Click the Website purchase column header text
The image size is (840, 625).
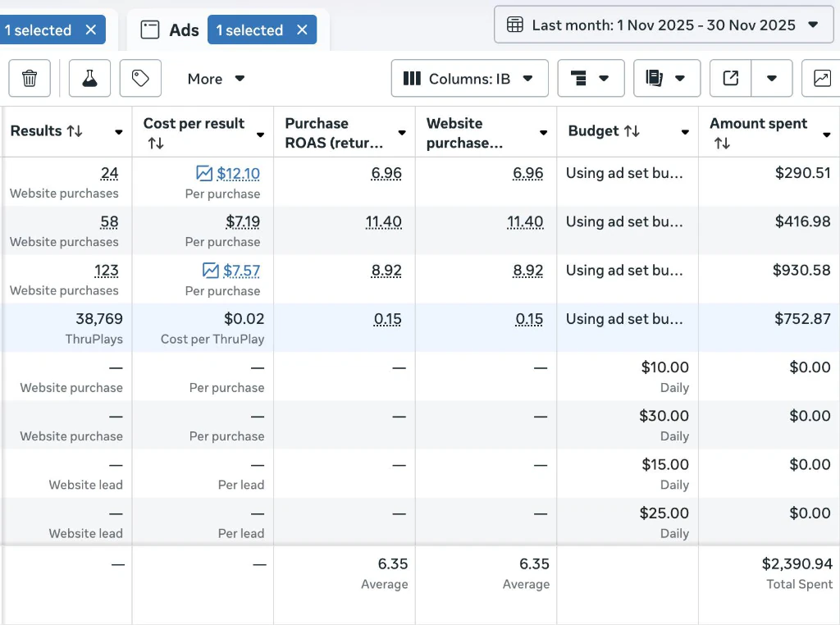(x=464, y=133)
